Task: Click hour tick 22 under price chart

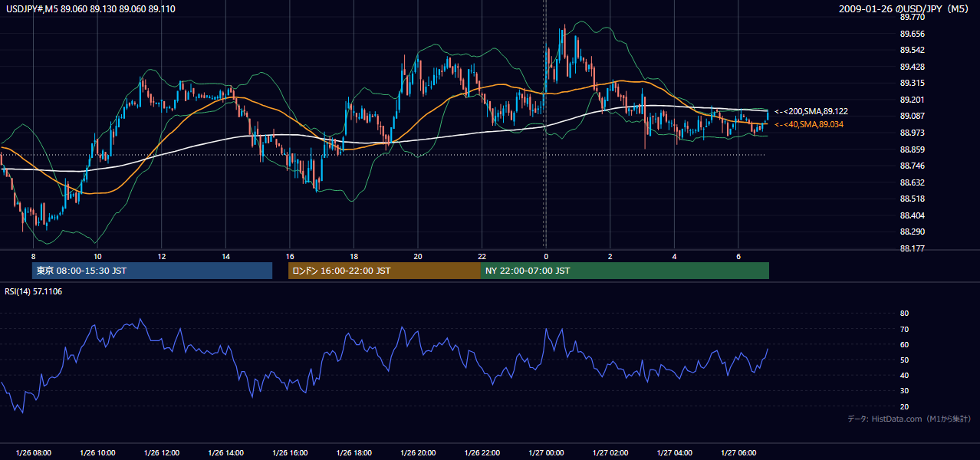Action: tap(482, 256)
